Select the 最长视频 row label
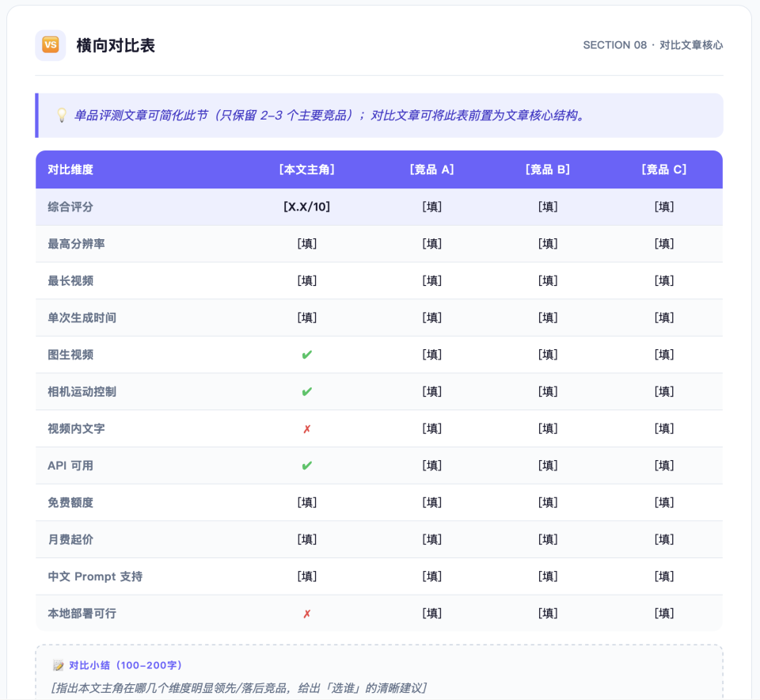This screenshot has width=760, height=700. click(x=70, y=280)
